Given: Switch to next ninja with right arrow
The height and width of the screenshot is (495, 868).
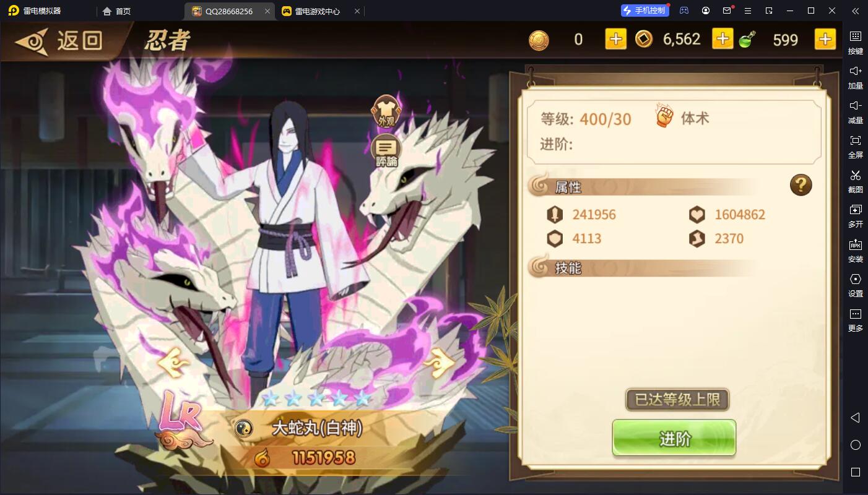Looking at the screenshot, I should [x=440, y=363].
